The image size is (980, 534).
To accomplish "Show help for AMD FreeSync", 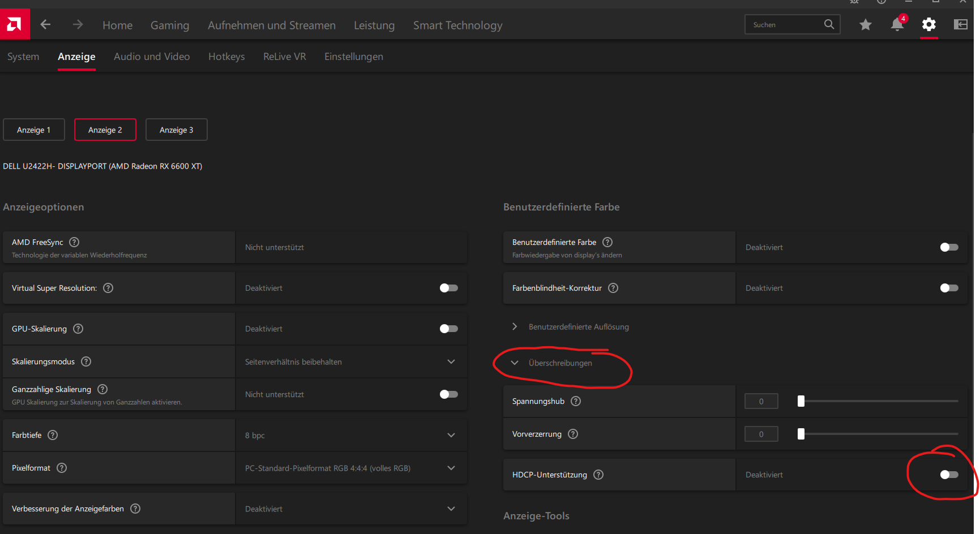I will 74,242.
